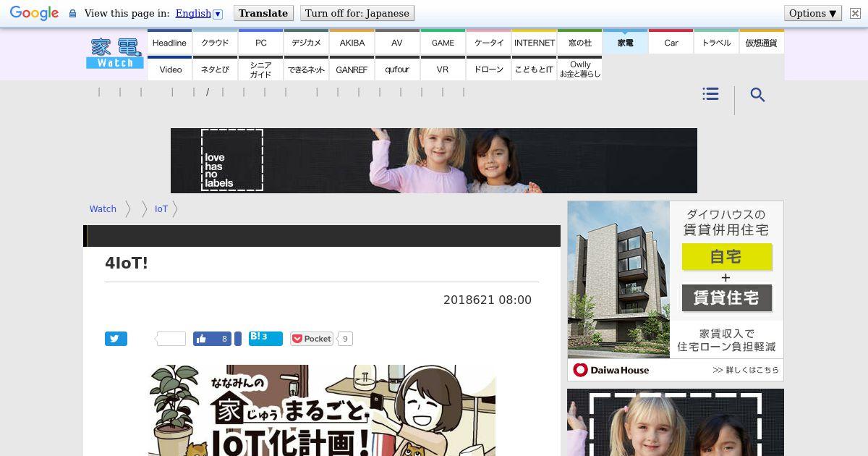Click the 家電 Watch site logo
Image resolution: width=868 pixels, height=456 pixels.
coord(115,54)
